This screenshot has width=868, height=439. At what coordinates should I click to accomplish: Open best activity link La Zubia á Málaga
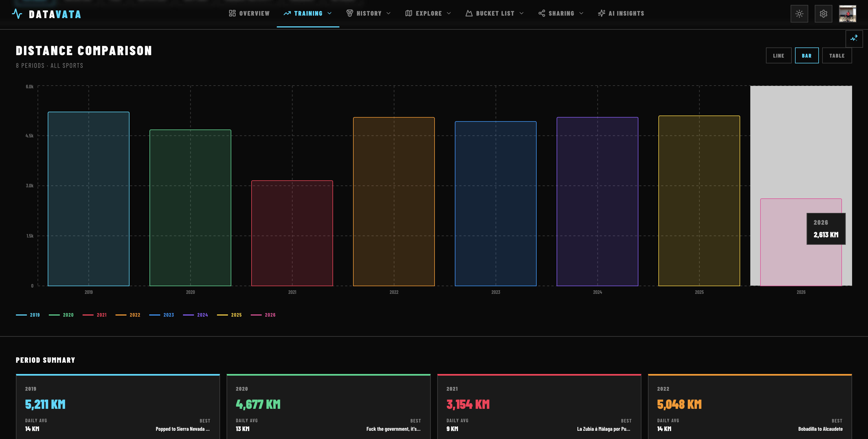click(603, 429)
